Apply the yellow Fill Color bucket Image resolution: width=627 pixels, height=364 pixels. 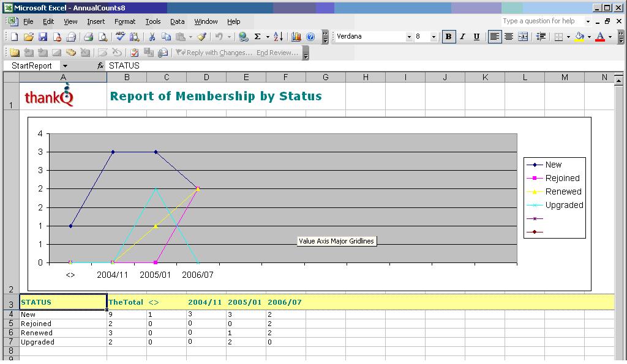point(580,37)
